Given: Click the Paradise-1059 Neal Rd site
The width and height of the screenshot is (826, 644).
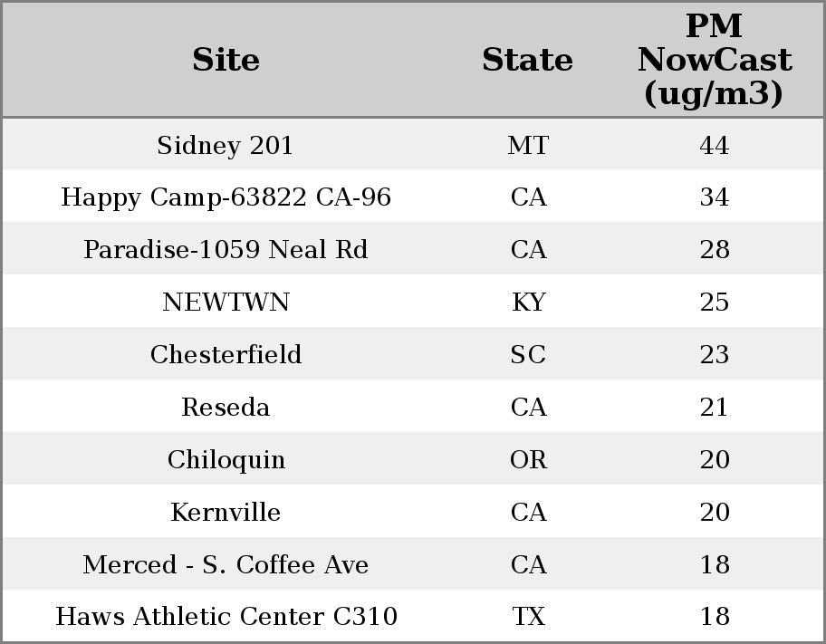Looking at the screenshot, I should (x=226, y=250).
